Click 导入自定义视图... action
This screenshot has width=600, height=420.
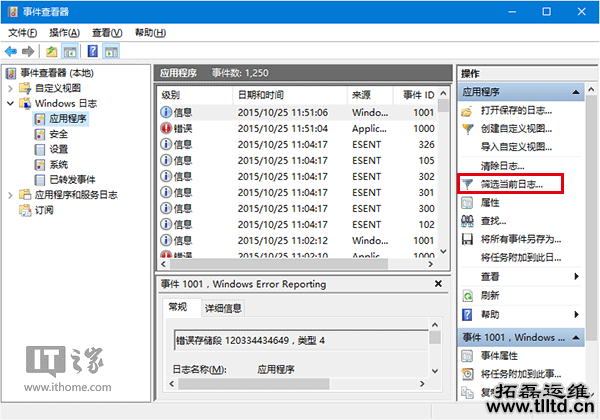pos(516,147)
